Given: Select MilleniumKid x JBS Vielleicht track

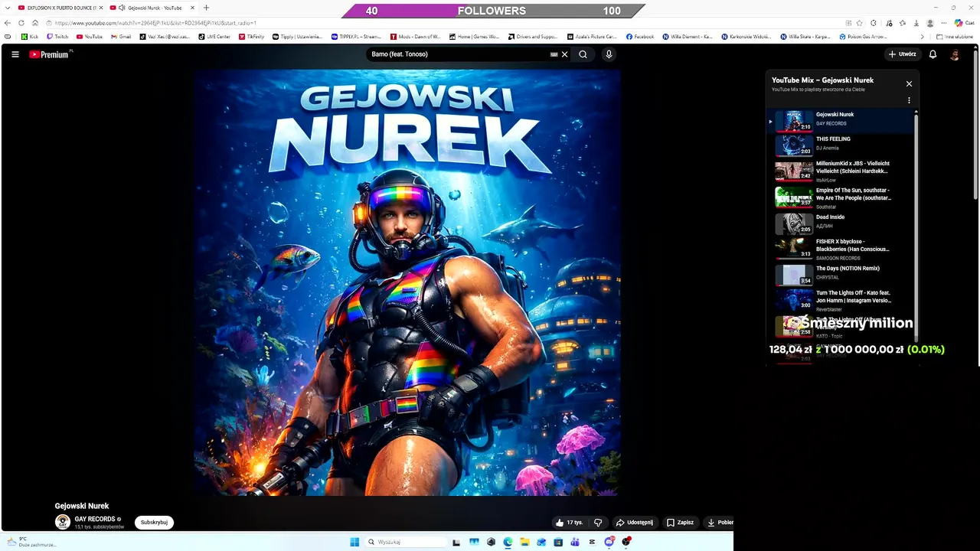Looking at the screenshot, I should pyautogui.click(x=841, y=171).
